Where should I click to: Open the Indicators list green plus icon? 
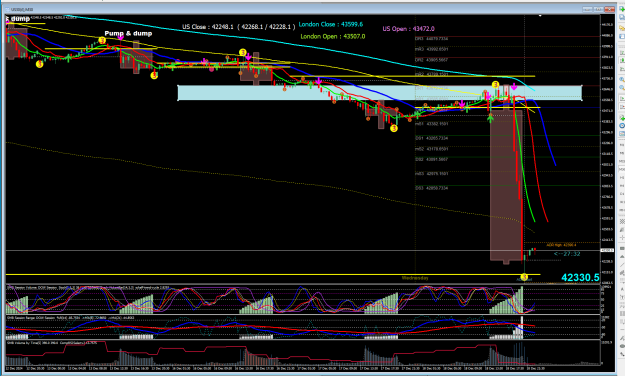[x=622, y=118]
